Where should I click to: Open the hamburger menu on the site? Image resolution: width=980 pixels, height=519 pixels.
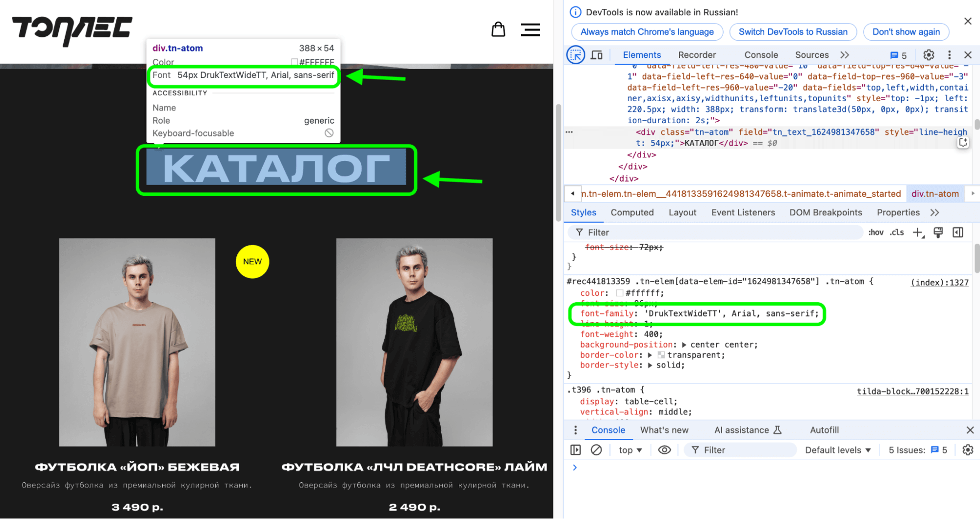(x=530, y=30)
